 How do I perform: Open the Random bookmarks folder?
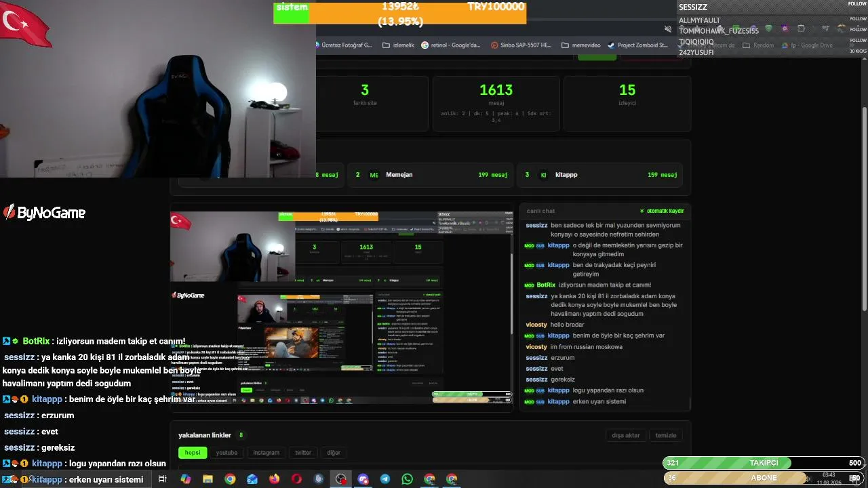758,45
